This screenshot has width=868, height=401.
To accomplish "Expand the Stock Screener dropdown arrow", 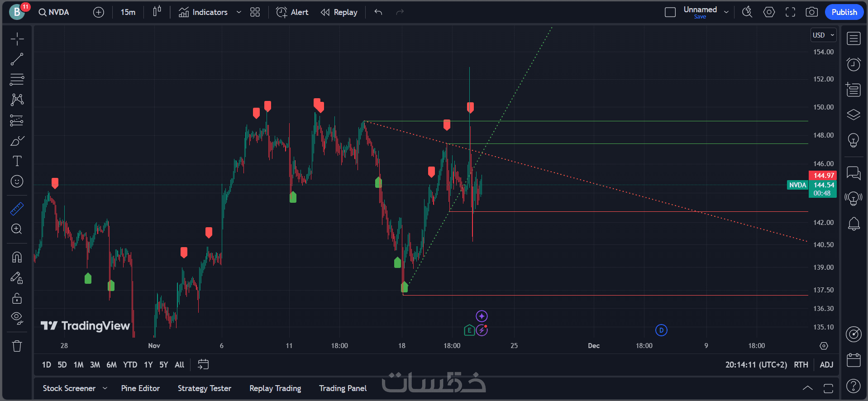I will click(105, 388).
